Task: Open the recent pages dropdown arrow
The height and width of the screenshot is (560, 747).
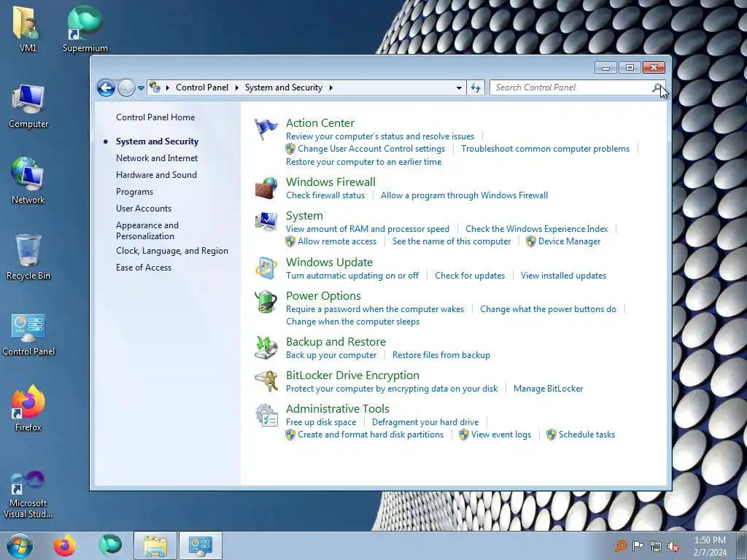Action: point(141,88)
